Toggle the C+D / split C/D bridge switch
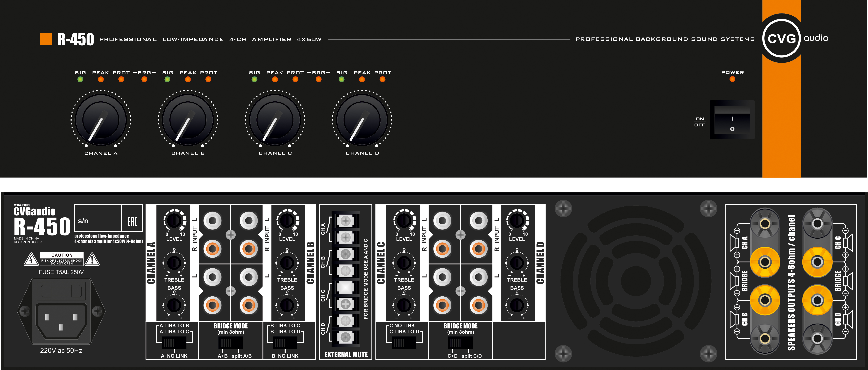868x370 pixels. pyautogui.click(x=461, y=343)
